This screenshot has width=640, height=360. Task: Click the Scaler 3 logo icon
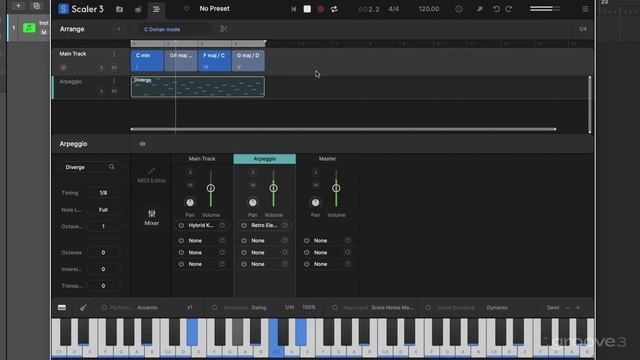63,9
